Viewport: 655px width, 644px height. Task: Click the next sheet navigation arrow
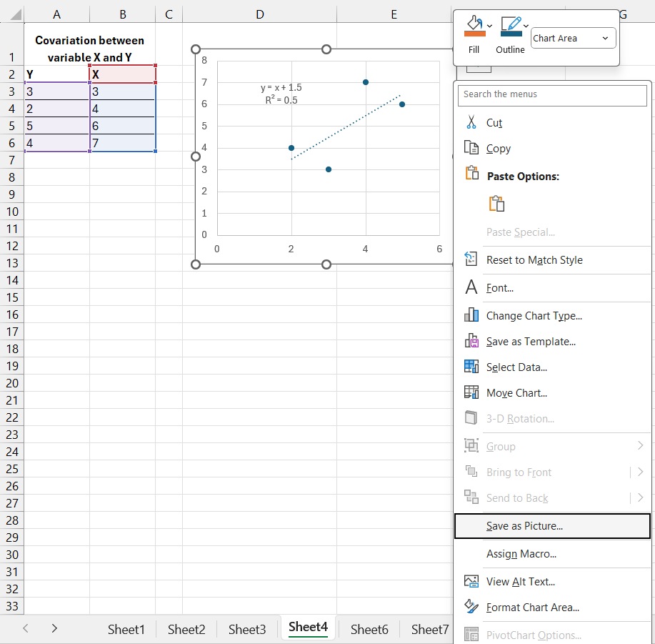coord(54,628)
